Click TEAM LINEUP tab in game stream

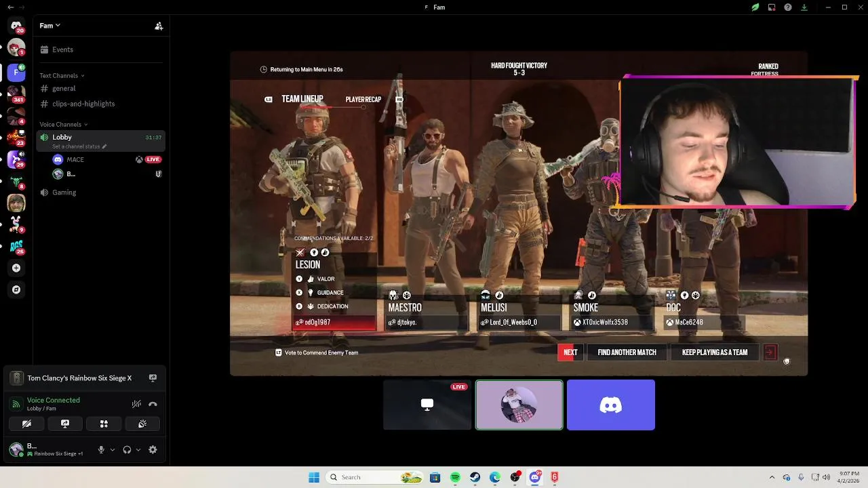pyautogui.click(x=302, y=99)
